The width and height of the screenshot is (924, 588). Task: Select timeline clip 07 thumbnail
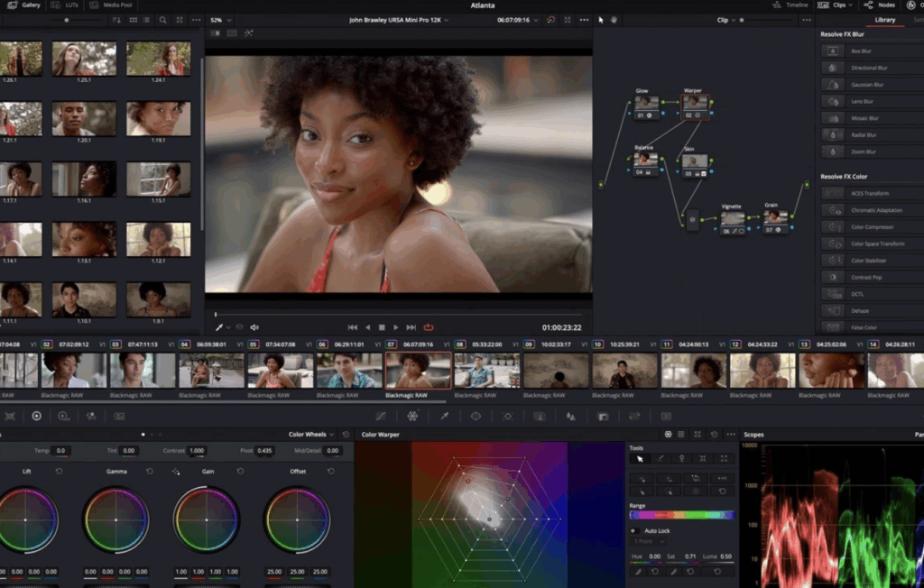tap(419, 371)
